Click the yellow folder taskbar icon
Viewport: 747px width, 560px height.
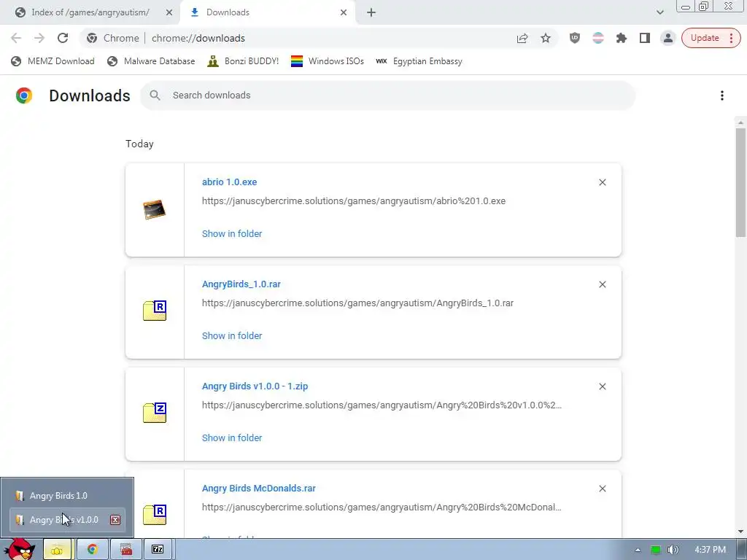pos(57,550)
